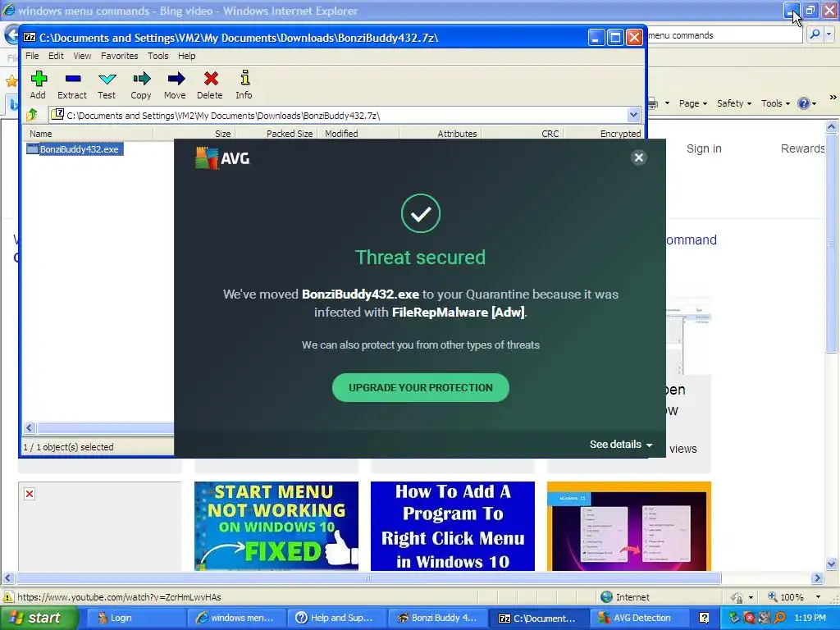Click the red Delete icon
The image size is (840, 630).
[x=210, y=84]
